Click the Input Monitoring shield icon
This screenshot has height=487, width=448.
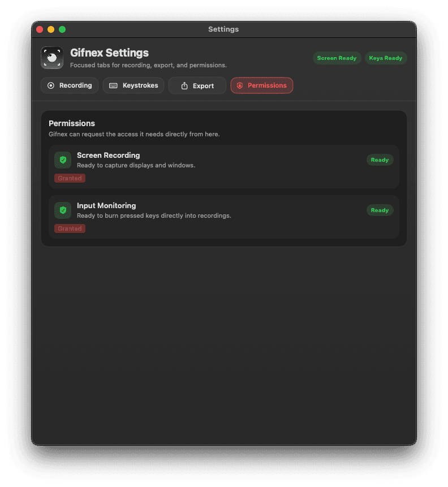(x=63, y=210)
